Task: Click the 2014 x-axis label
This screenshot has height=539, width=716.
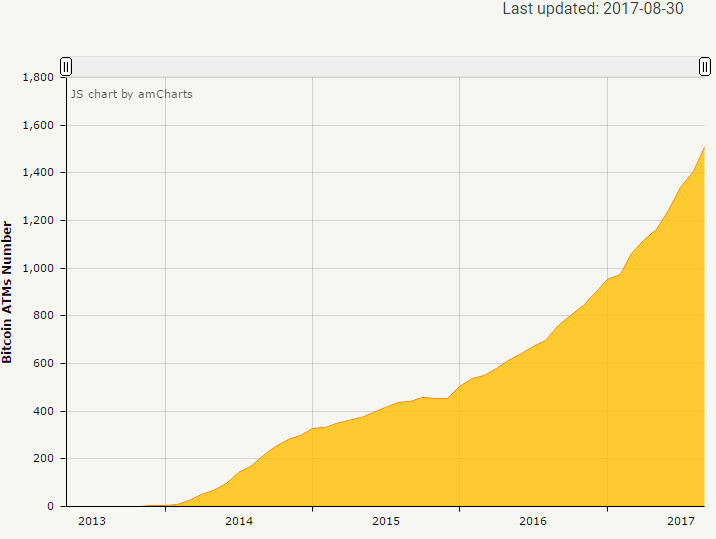Action: [239, 521]
